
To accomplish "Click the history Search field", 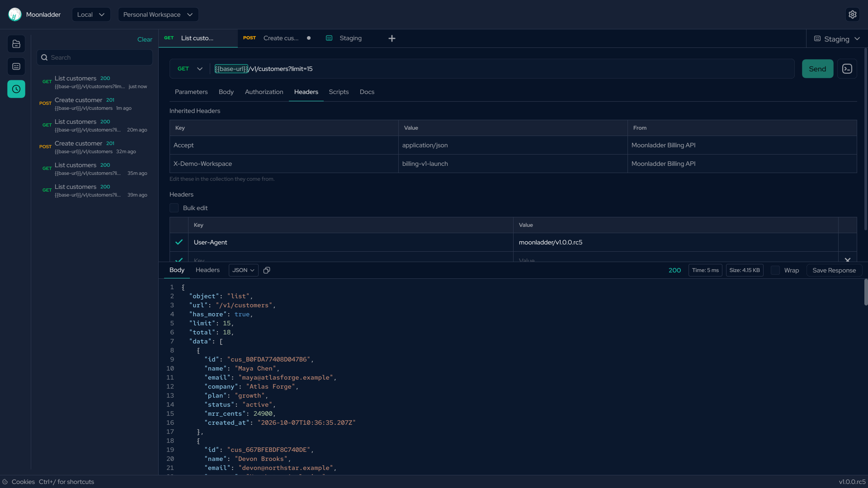I will point(94,57).
